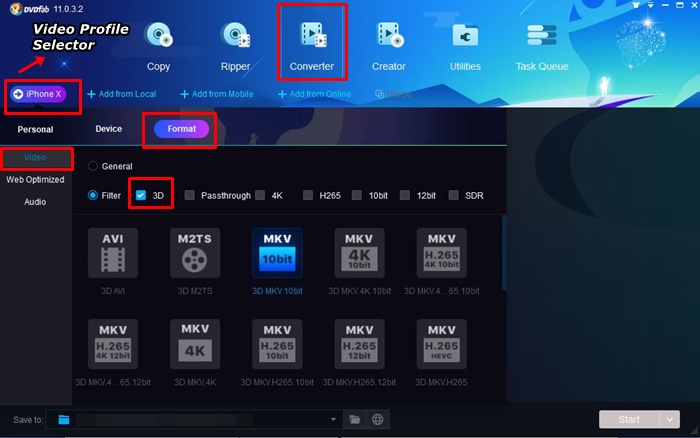Switch to the Format tab

pyautogui.click(x=181, y=129)
